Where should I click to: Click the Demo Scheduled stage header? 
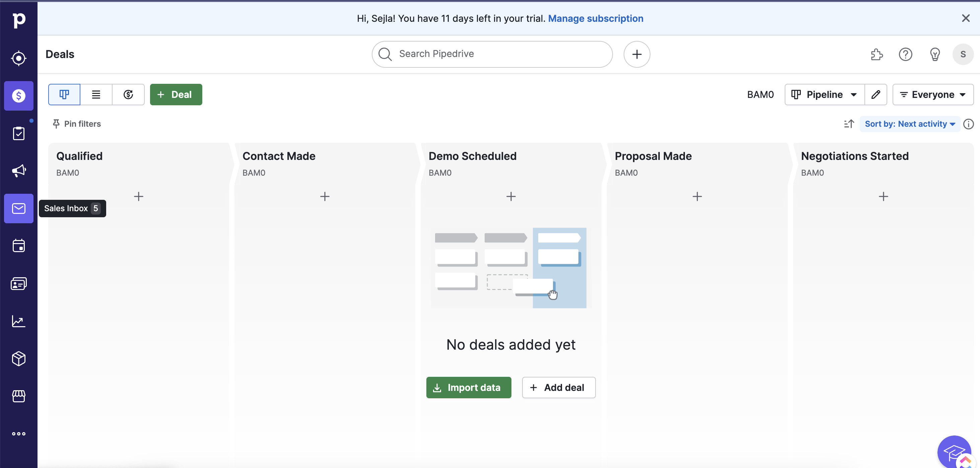pyautogui.click(x=473, y=156)
